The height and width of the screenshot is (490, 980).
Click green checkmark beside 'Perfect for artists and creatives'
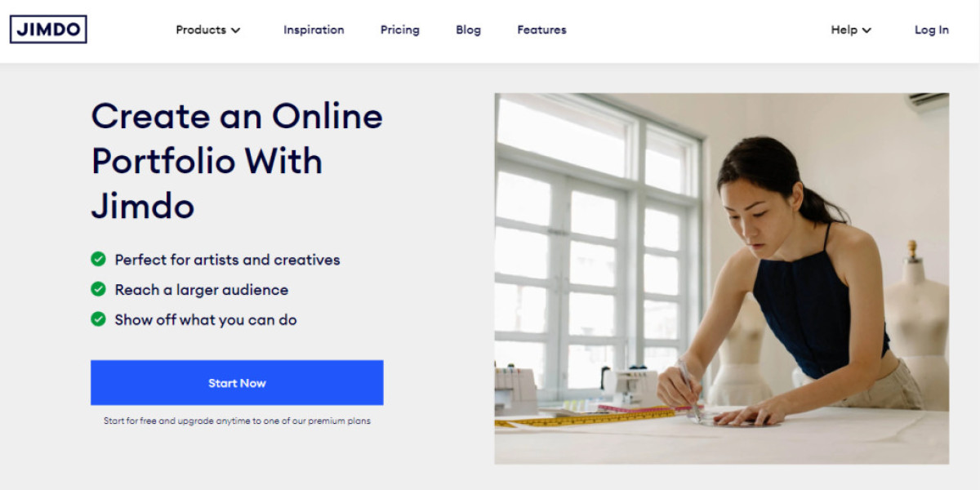point(98,260)
